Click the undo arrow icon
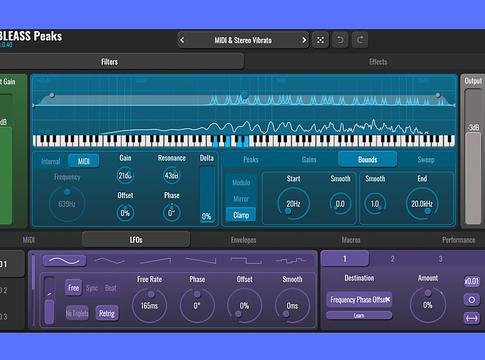This screenshot has height=360, width=485. pyautogui.click(x=340, y=40)
